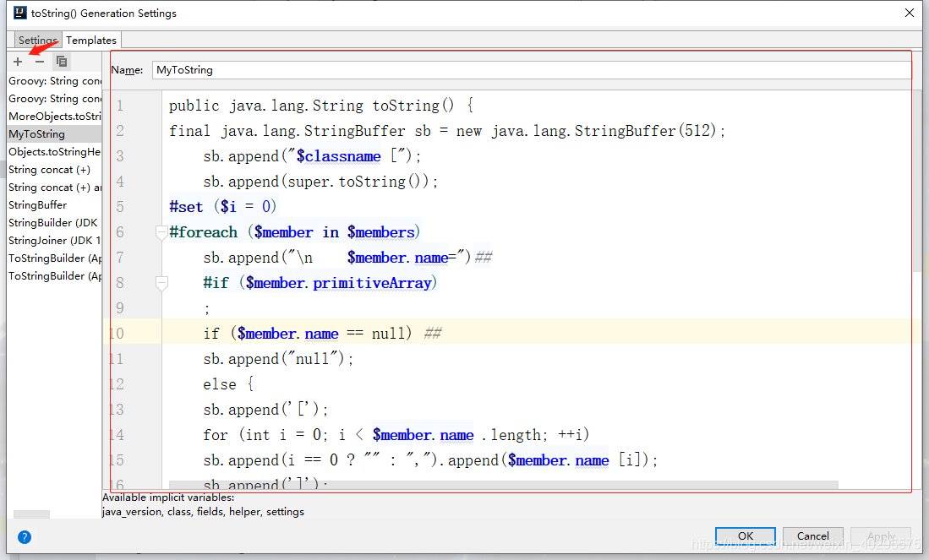This screenshot has height=560, width=929.
Task: Switch to the Settings tab
Action: 36,40
